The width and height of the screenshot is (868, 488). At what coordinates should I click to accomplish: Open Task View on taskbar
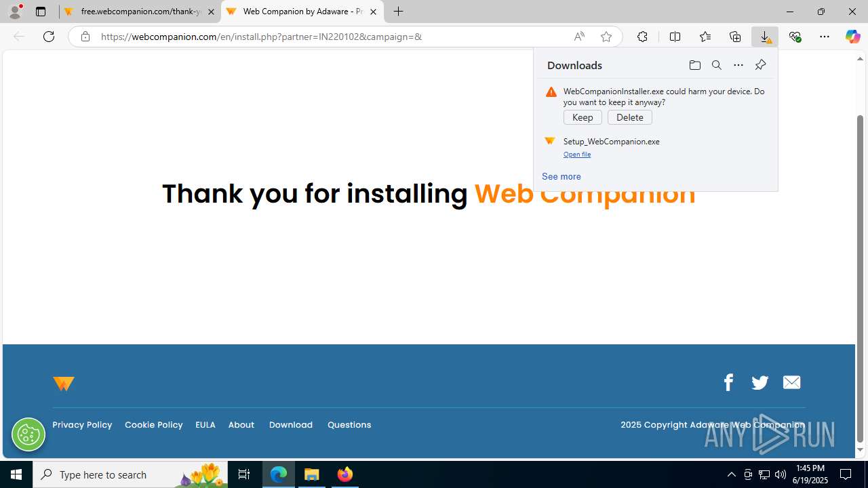(244, 474)
